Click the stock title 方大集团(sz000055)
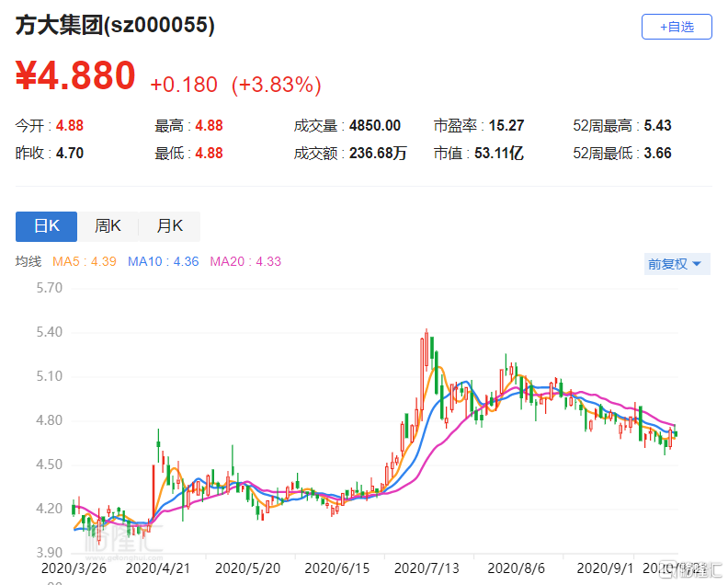Screen dimensions: 728x585 point(115,25)
